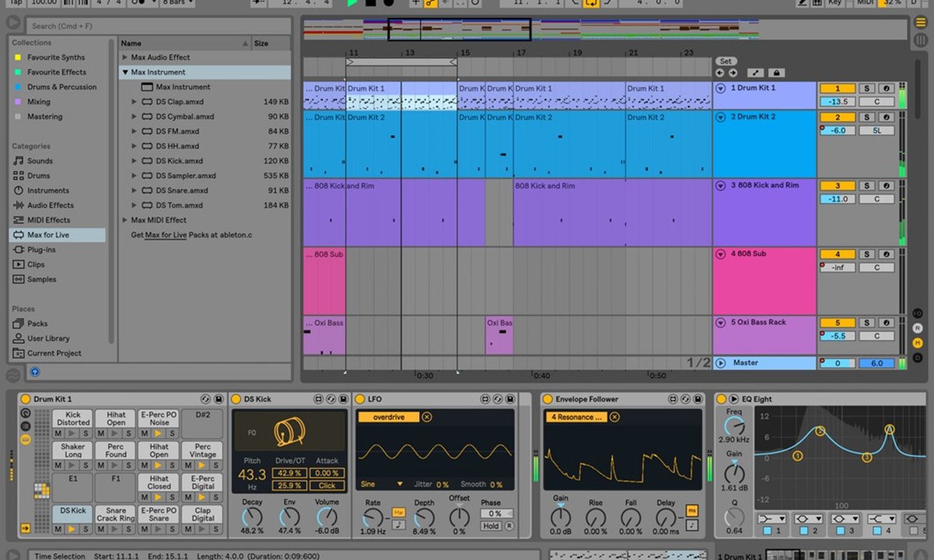Open the Instruments browser category

pos(48,191)
